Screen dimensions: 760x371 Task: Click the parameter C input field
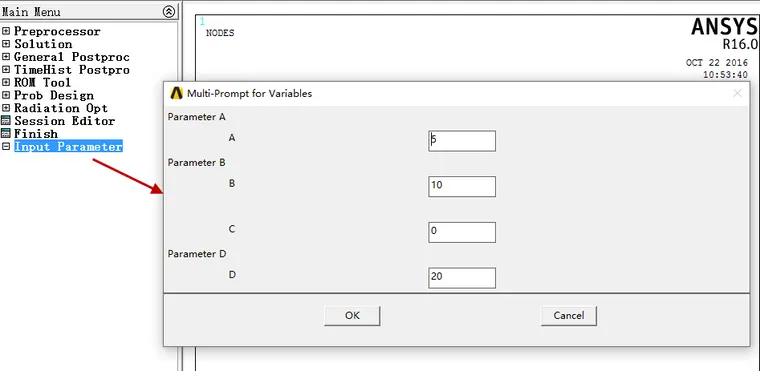coord(462,232)
